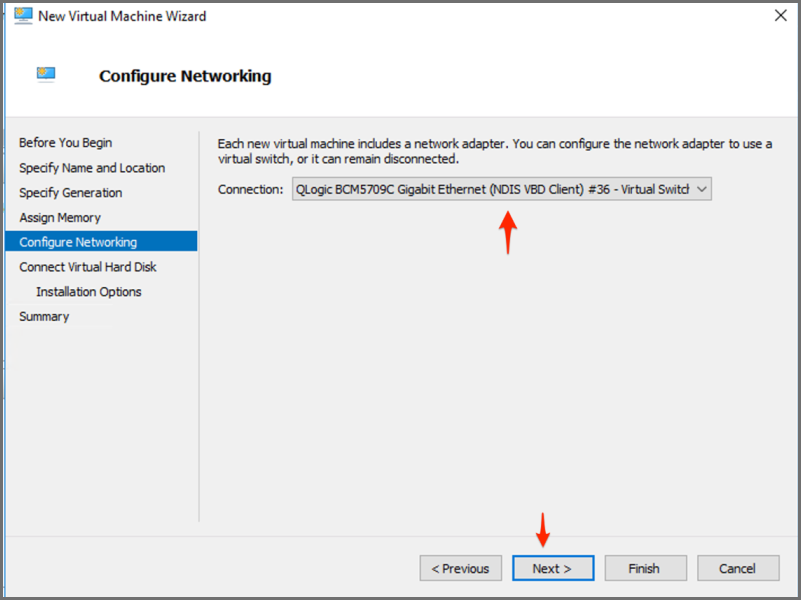Click the New Virtual Machine Wizard title text
Screen dimensions: 801x600
(x=122, y=16)
